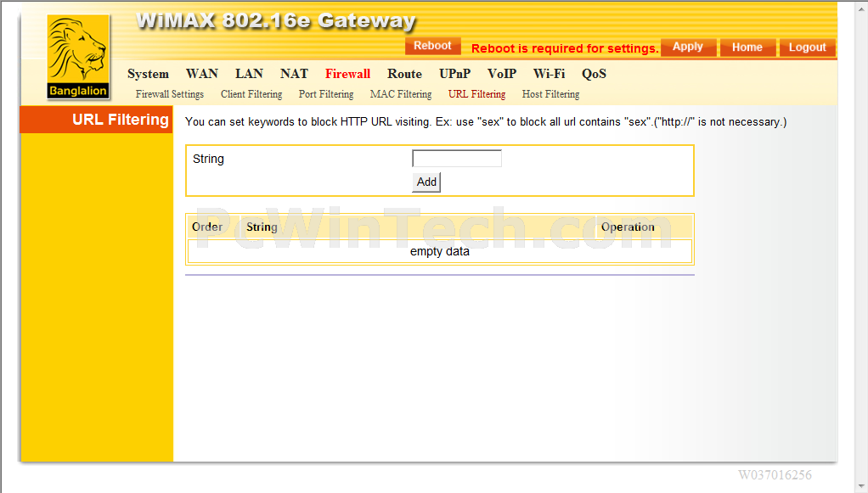Click the 'empty data' table row
868x493 pixels.
click(440, 251)
